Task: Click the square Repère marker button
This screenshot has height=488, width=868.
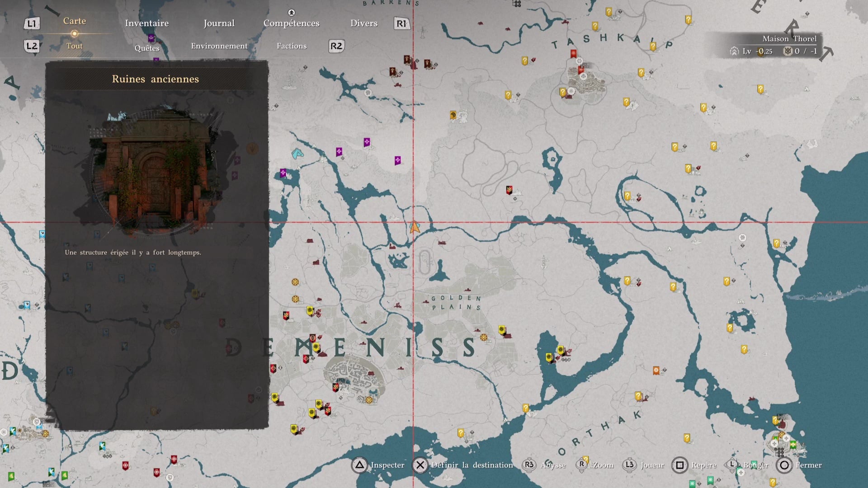Action: pyautogui.click(x=679, y=465)
